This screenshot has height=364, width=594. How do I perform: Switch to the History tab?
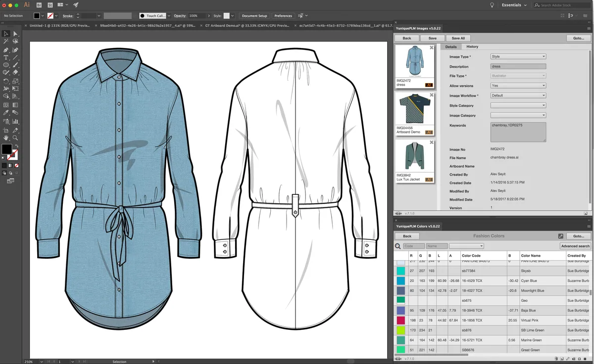coord(472,46)
